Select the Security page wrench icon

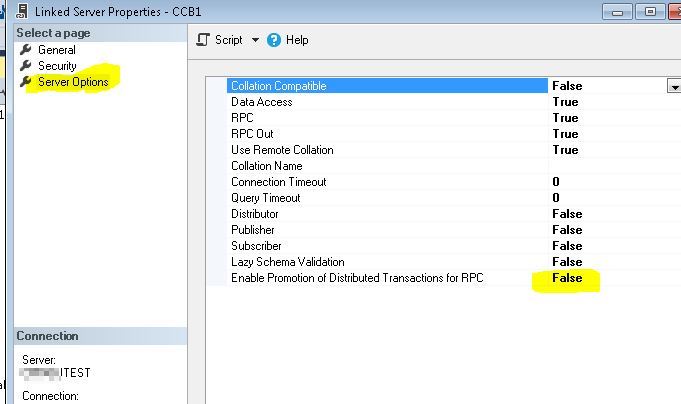[26, 66]
